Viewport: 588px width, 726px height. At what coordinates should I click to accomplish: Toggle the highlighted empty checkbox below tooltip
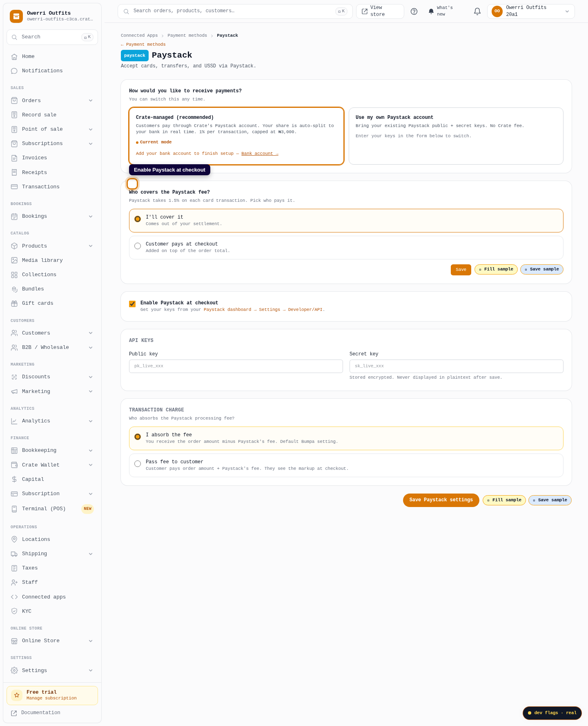[x=132, y=184]
